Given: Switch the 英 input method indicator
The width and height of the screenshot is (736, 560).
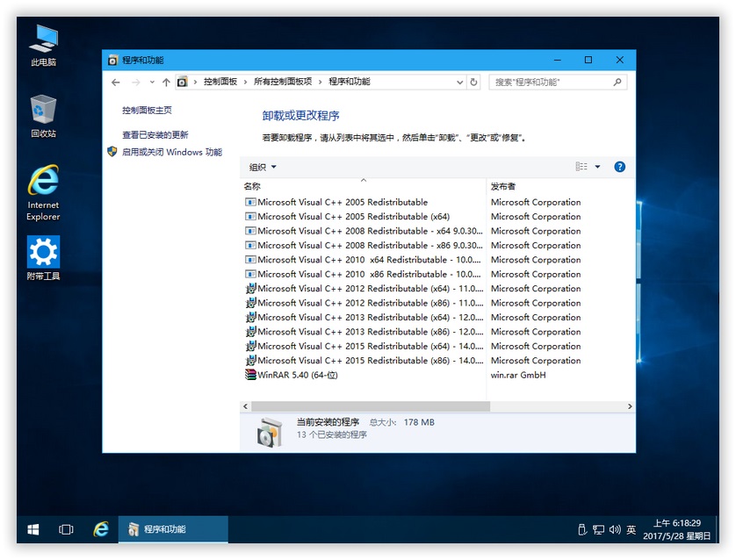Looking at the screenshot, I should (631, 529).
